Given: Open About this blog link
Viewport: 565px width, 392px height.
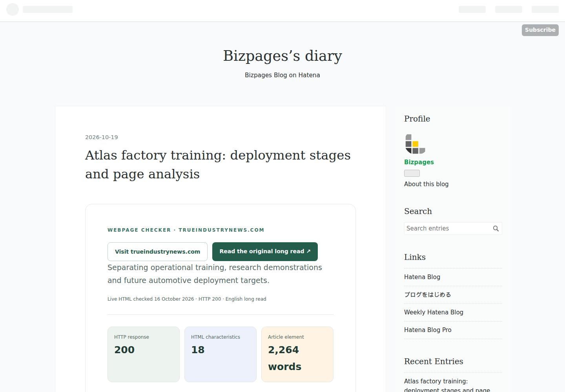Looking at the screenshot, I should coord(426,184).
